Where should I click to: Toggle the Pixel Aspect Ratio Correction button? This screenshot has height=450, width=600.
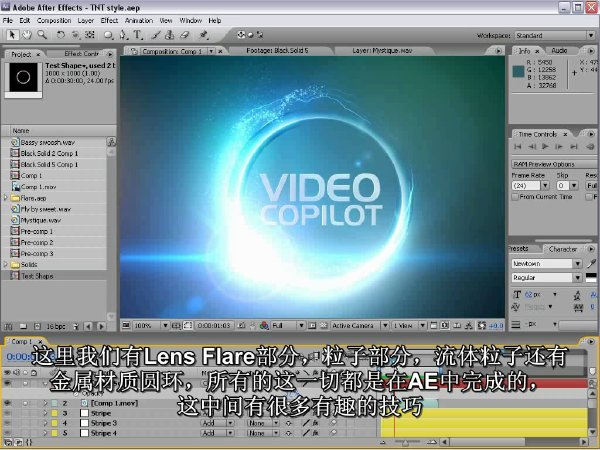click(434, 326)
